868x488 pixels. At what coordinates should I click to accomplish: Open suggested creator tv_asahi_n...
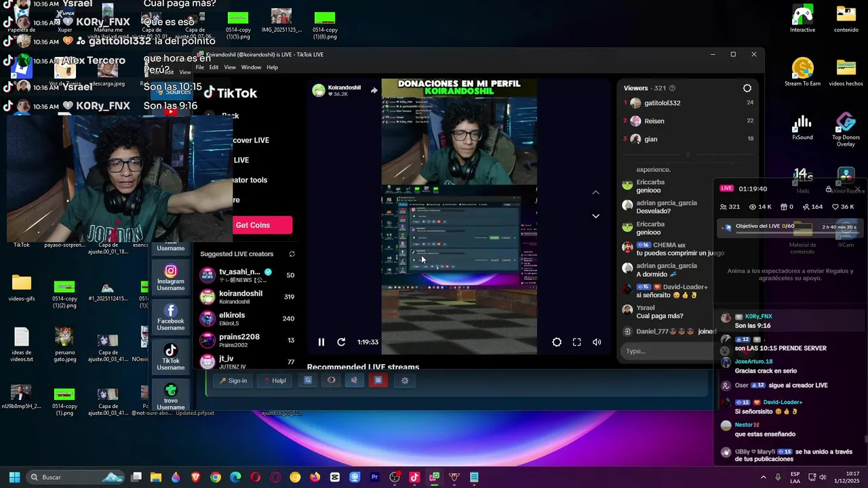point(248,275)
